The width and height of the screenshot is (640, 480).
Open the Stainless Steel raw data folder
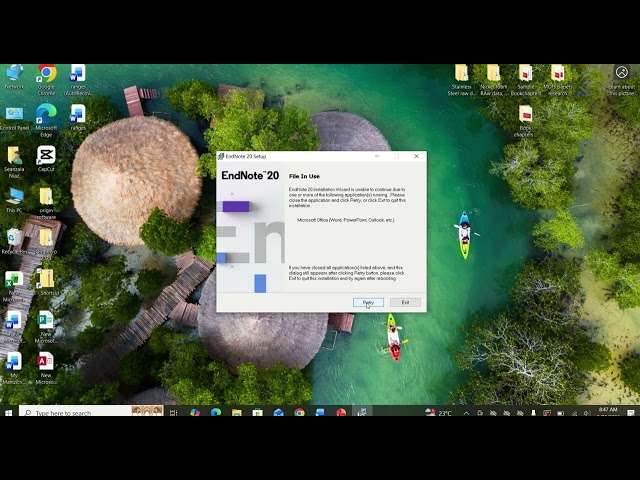(462, 80)
